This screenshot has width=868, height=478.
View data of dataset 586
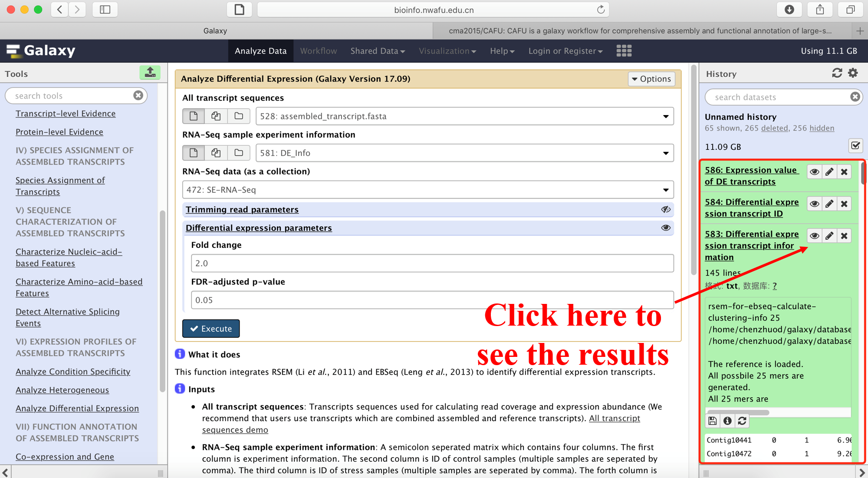(x=815, y=172)
